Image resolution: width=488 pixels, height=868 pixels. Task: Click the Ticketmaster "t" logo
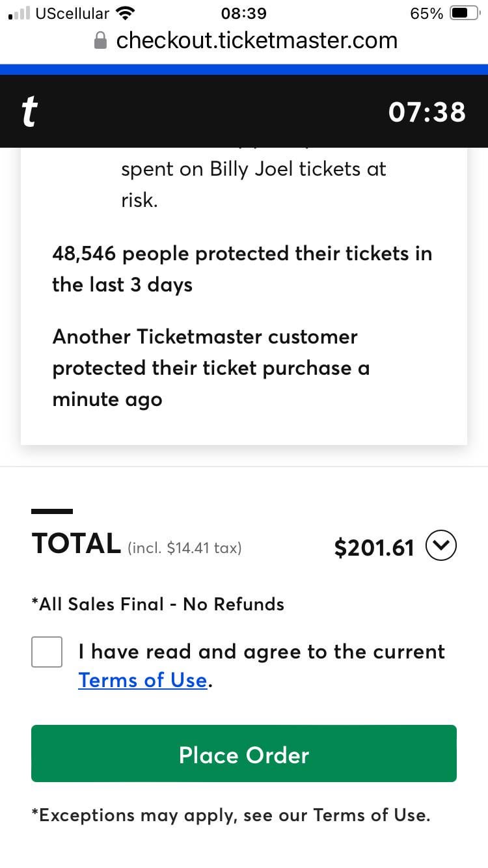click(x=29, y=112)
